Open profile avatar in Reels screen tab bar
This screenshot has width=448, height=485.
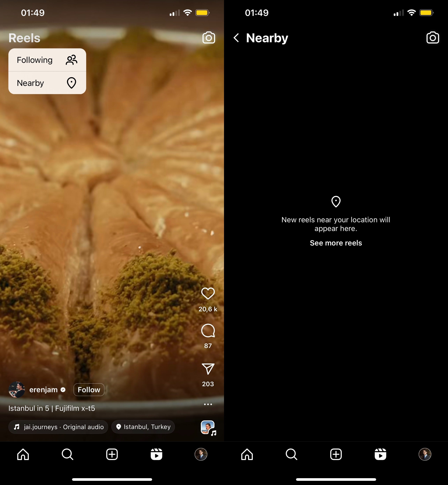[x=201, y=454]
